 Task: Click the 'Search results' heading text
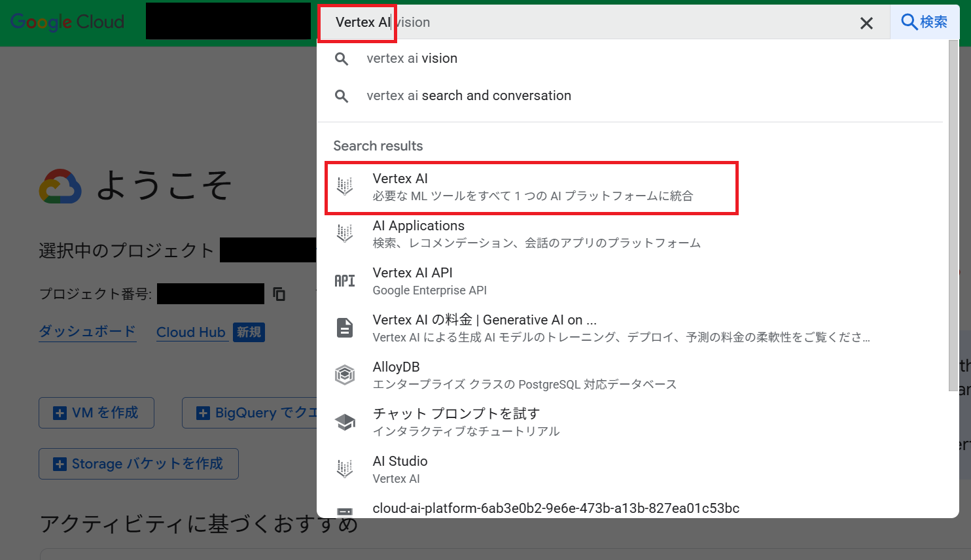(378, 146)
